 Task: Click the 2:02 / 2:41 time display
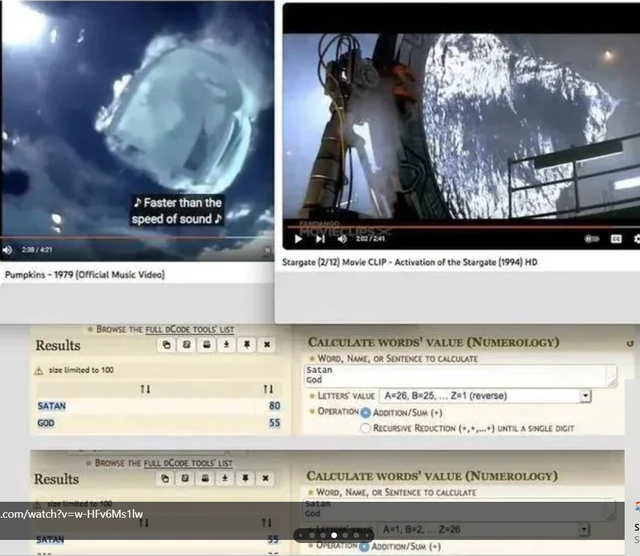[x=370, y=238]
